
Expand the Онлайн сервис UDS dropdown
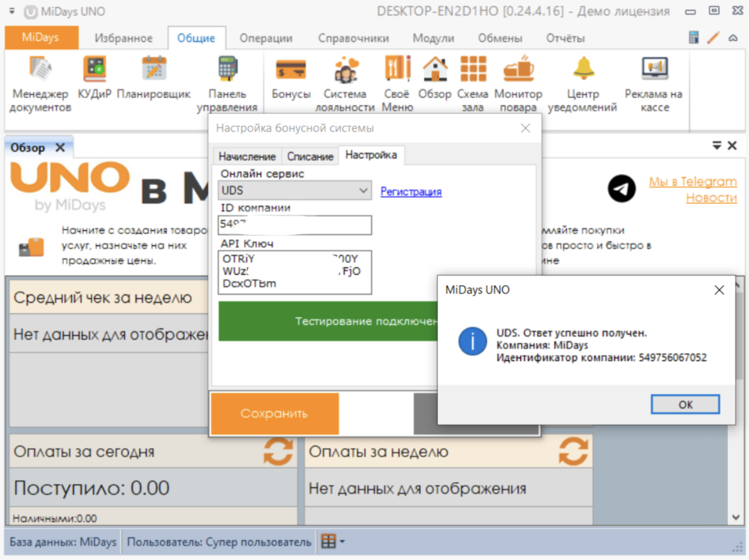[x=363, y=190]
